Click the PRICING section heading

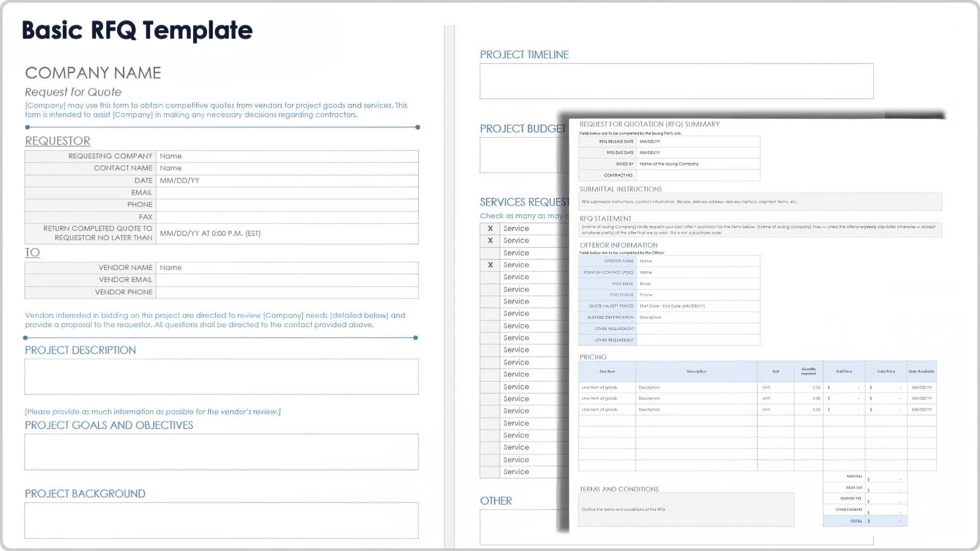coord(593,357)
